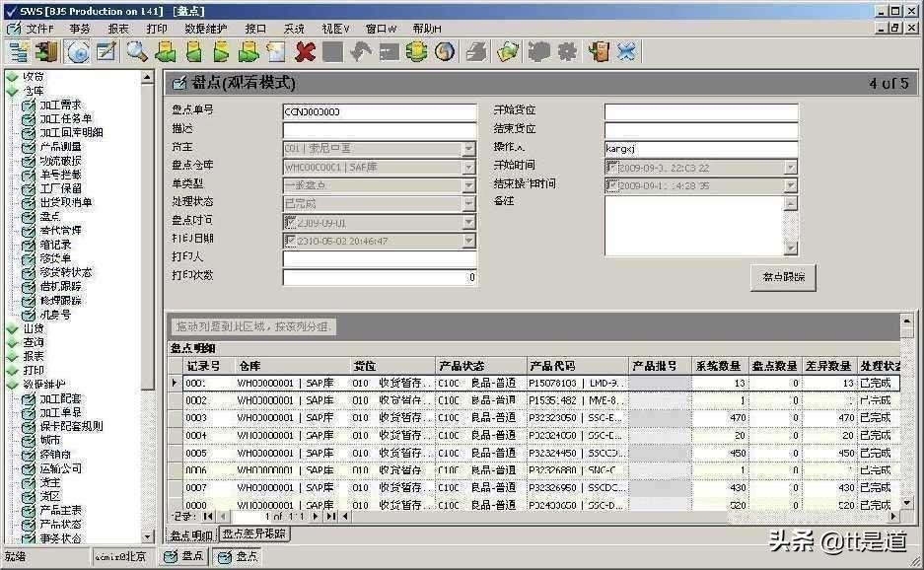This screenshot has height=570, width=924.
Task: Switch to the 盘点差异跟踪 bottom tab
Action: 254,534
